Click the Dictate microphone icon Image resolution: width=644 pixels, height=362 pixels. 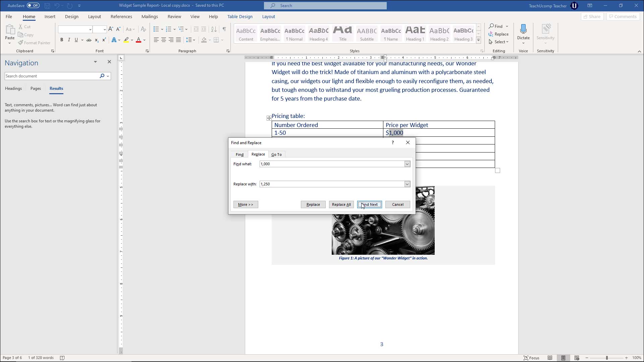tap(523, 29)
